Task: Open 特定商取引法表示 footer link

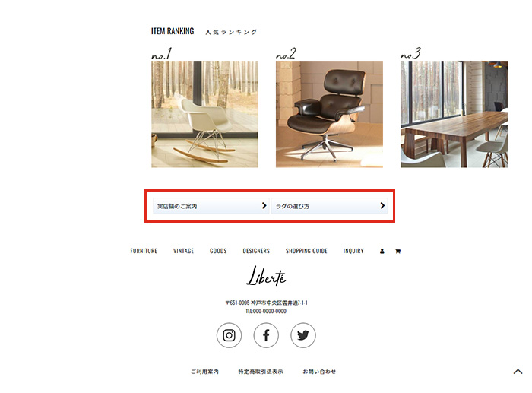Action: (x=261, y=372)
